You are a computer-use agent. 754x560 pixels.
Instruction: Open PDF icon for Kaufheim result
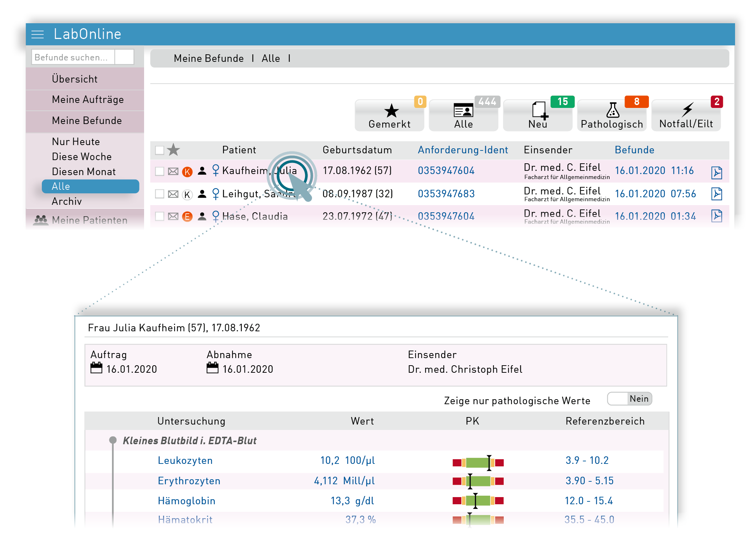[x=716, y=173]
